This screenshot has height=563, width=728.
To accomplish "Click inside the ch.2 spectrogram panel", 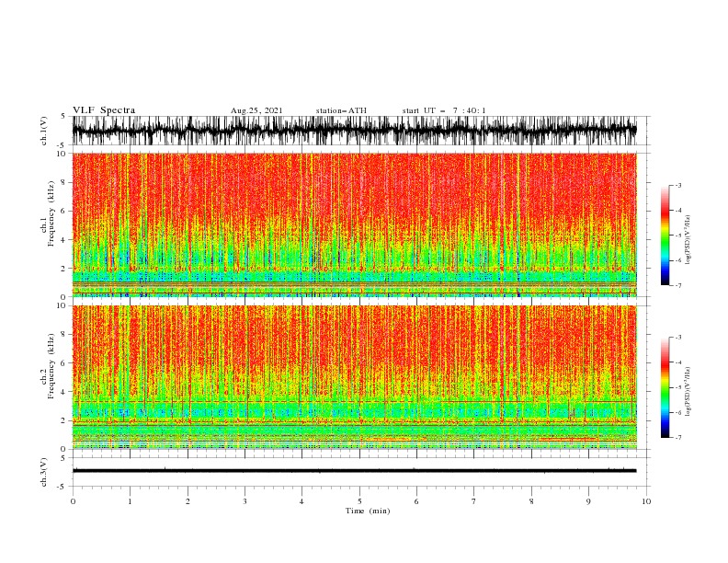I will click(x=355, y=377).
